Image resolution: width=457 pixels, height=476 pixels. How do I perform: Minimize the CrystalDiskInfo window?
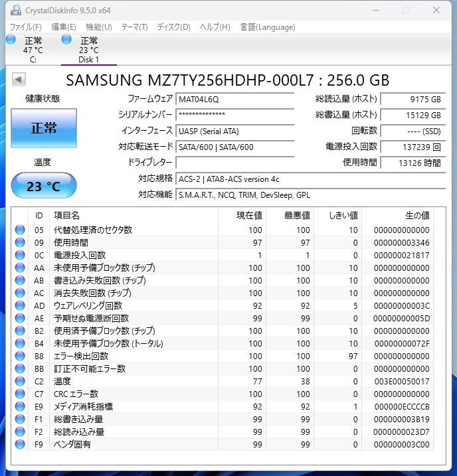click(376, 11)
